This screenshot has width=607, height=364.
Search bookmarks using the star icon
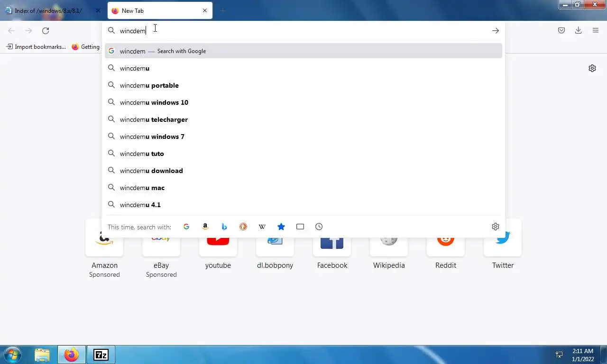pyautogui.click(x=281, y=227)
